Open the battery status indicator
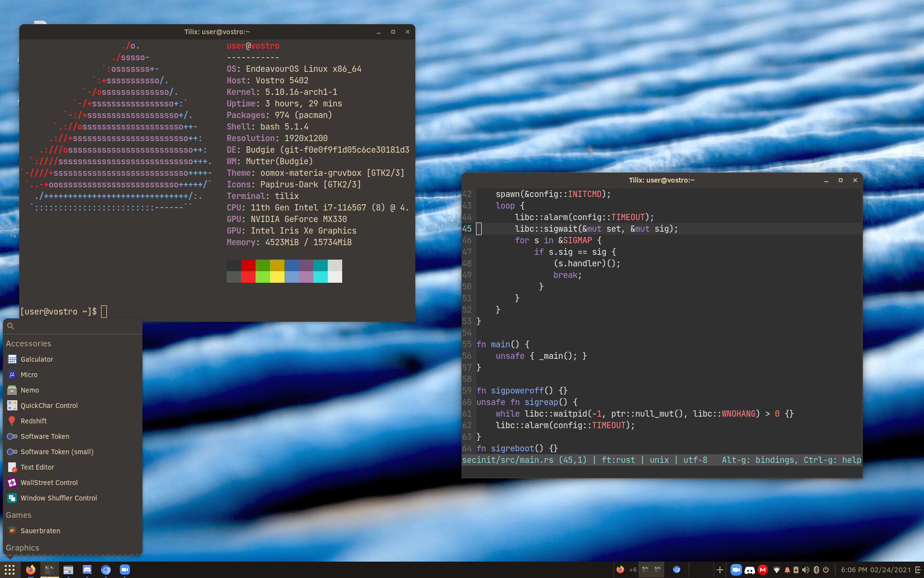 [796, 570]
